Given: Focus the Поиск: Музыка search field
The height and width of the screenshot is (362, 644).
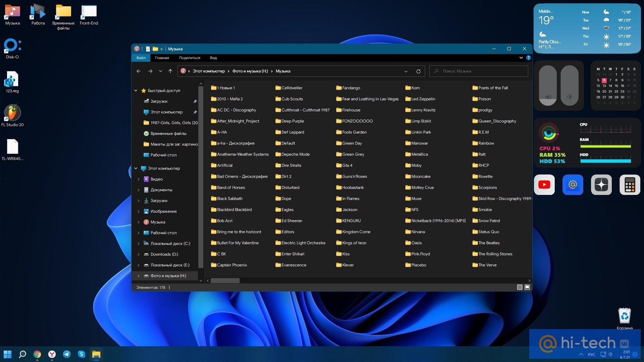Looking at the screenshot, I should 479,71.
